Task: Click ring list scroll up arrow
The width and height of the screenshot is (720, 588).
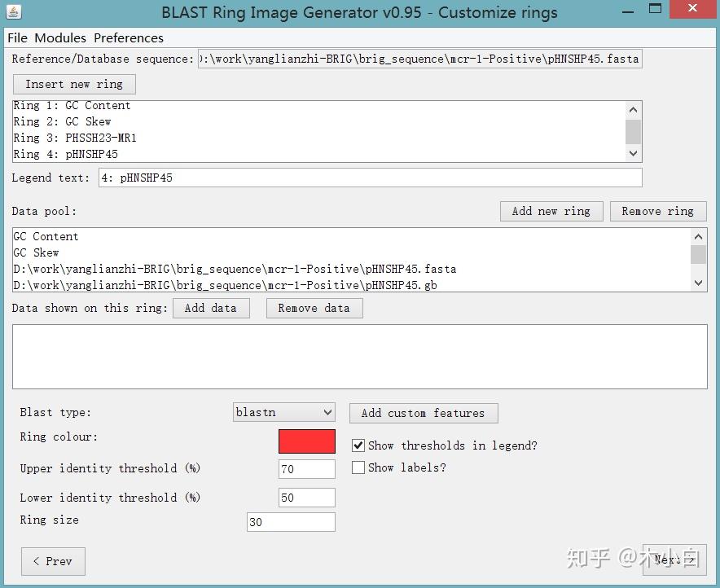Action: click(x=633, y=110)
